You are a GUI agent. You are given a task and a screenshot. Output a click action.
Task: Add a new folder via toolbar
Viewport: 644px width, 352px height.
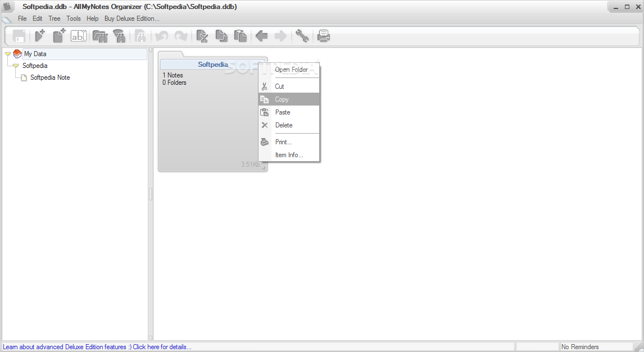pos(40,36)
